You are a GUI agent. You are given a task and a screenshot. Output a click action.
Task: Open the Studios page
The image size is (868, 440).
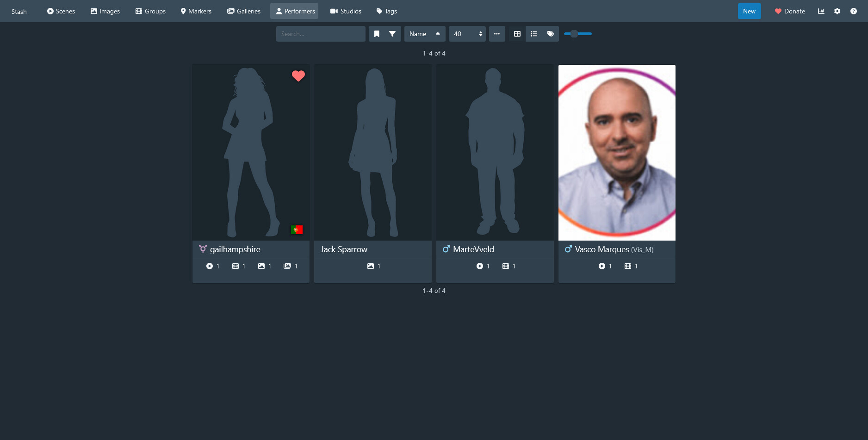346,11
